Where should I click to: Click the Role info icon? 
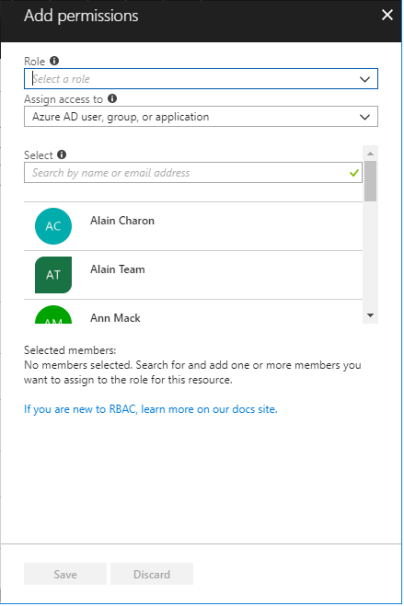point(55,61)
